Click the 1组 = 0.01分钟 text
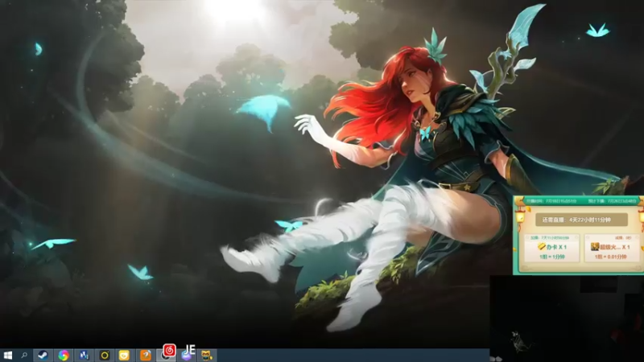This screenshot has height=362, width=644. [612, 257]
